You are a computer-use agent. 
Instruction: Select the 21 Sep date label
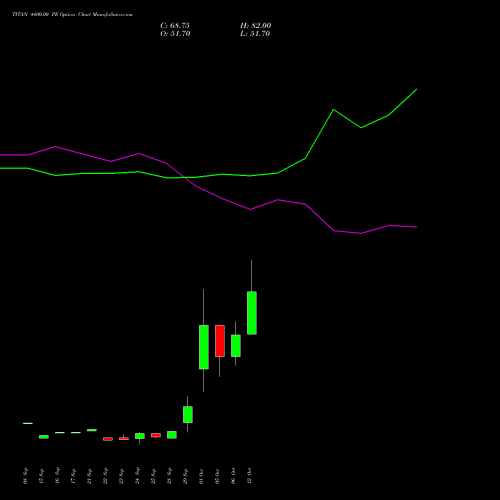90,476
